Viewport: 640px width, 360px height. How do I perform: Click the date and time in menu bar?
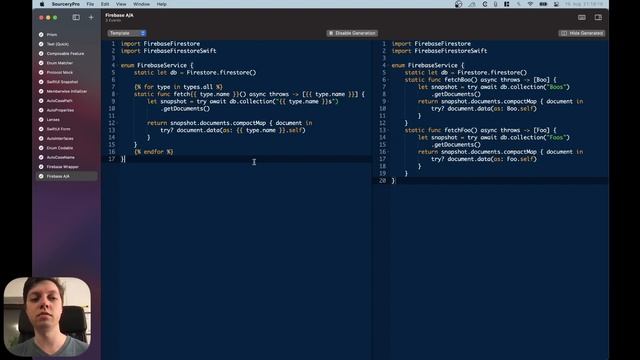584,4
